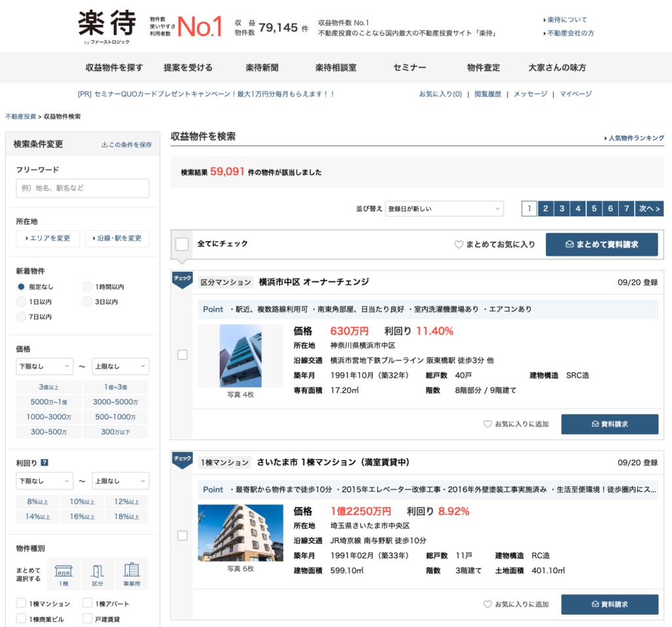Tick the checkbox for さいたま市 listing
Screen dimensions: 672x627
[182, 535]
